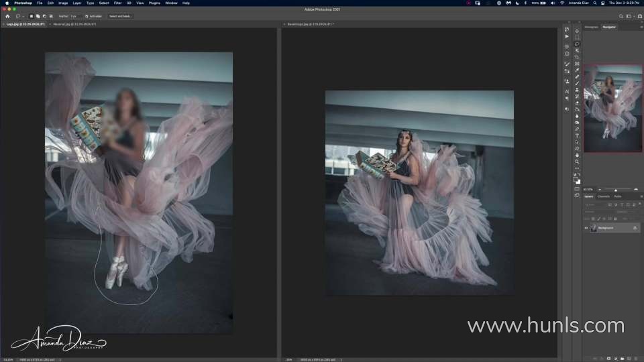Screen dimensions: 644x362
Task: Select the Rectangular Marquee tool
Action: coord(577,38)
